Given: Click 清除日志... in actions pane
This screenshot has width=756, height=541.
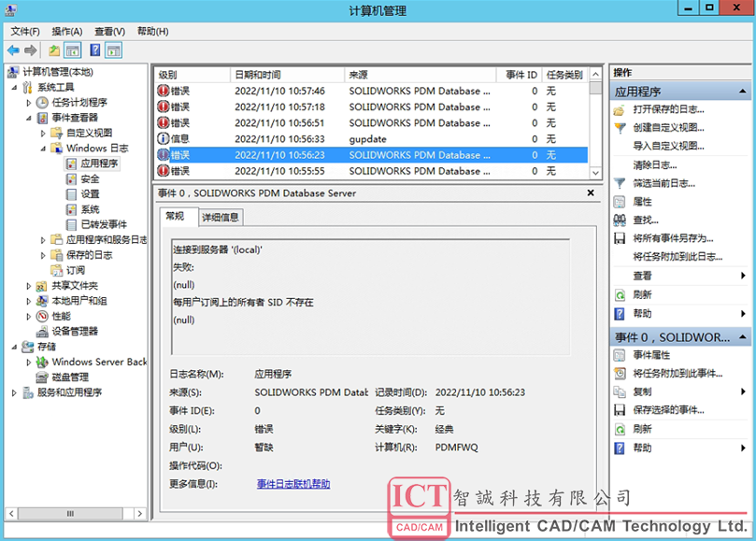Looking at the screenshot, I should (655, 164).
